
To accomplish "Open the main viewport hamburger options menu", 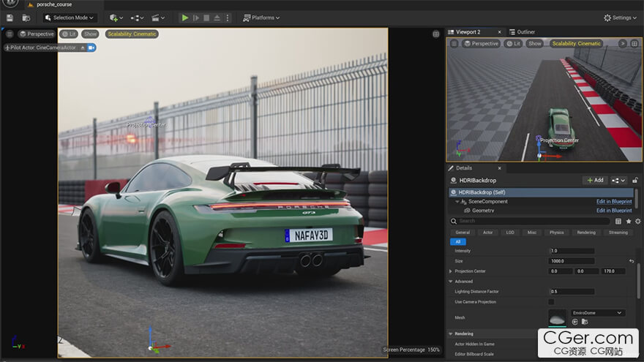I will pyautogui.click(x=10, y=34).
